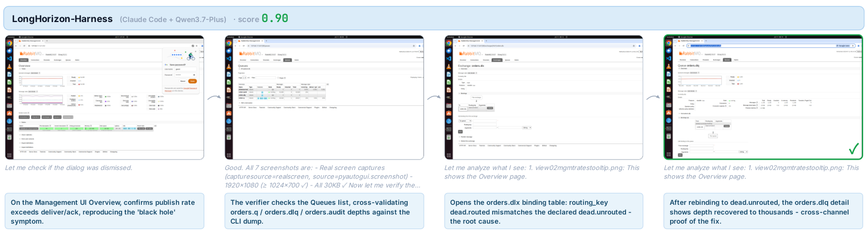Click 'From exchange' field in orders.dlq screenshot
Image resolution: width=868 pixels, height=236 pixels.
701,145
